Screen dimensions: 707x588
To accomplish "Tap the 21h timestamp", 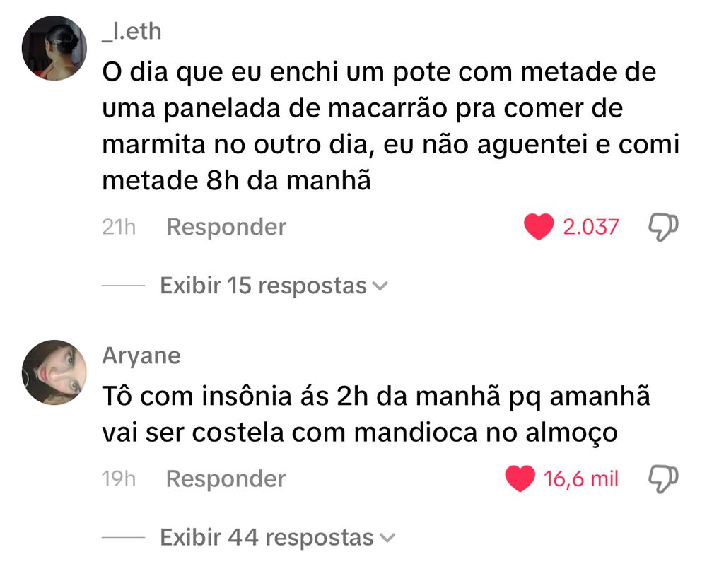I will [x=119, y=227].
